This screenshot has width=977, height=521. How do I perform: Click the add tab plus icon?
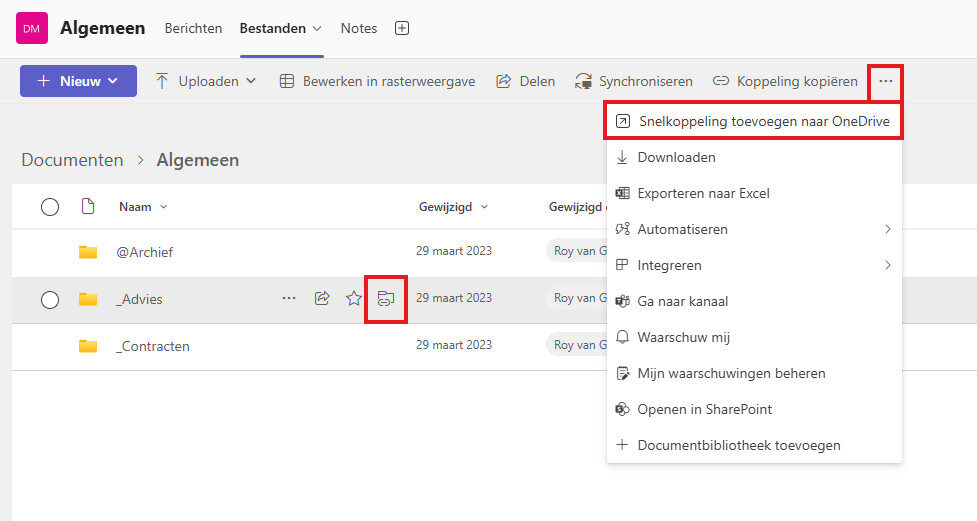click(x=402, y=28)
